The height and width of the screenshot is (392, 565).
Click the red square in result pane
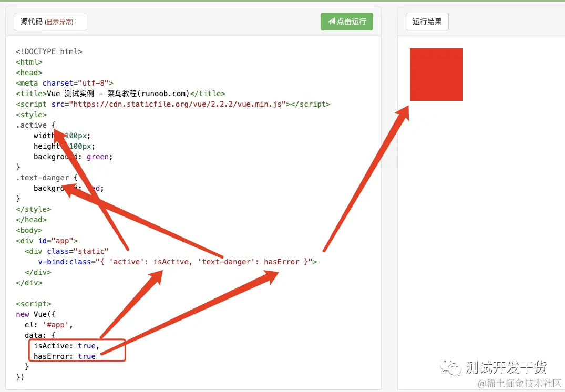point(436,75)
